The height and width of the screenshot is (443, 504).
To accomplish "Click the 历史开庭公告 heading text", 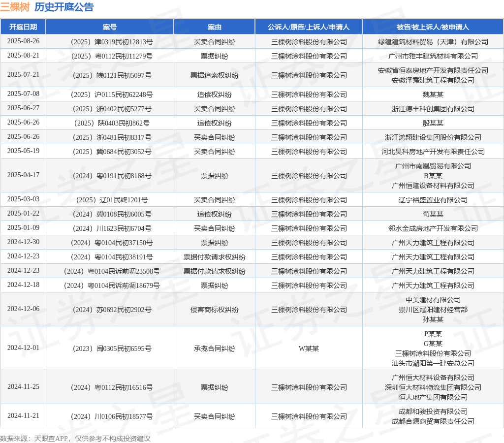I will pyautogui.click(x=64, y=7).
